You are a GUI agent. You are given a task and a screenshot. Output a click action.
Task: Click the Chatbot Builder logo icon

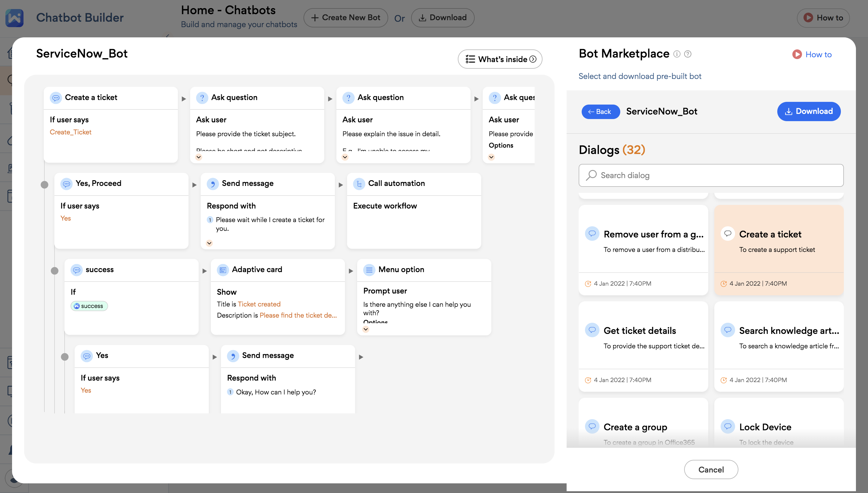pyautogui.click(x=14, y=17)
